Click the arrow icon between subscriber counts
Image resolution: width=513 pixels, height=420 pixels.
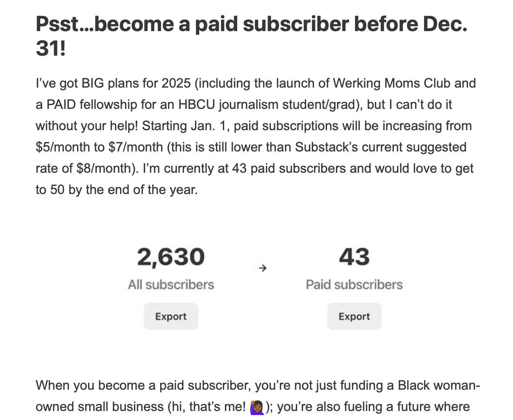coord(263,268)
